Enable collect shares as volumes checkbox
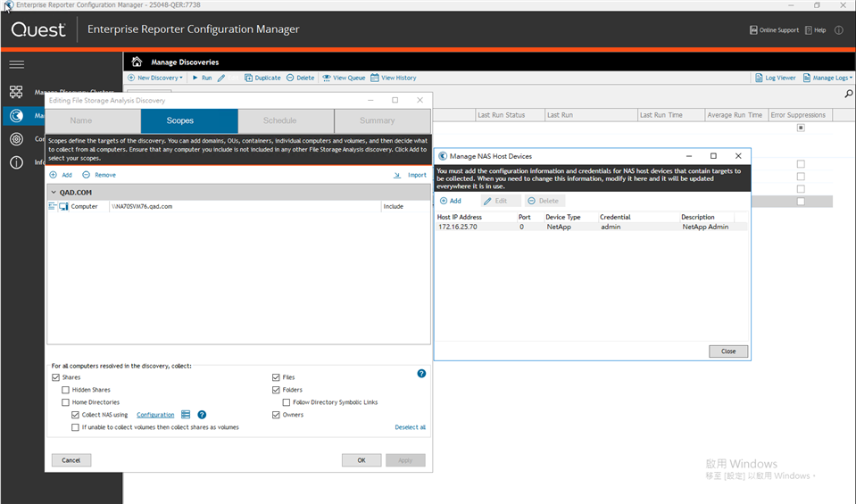This screenshot has width=856, height=504. [x=75, y=427]
